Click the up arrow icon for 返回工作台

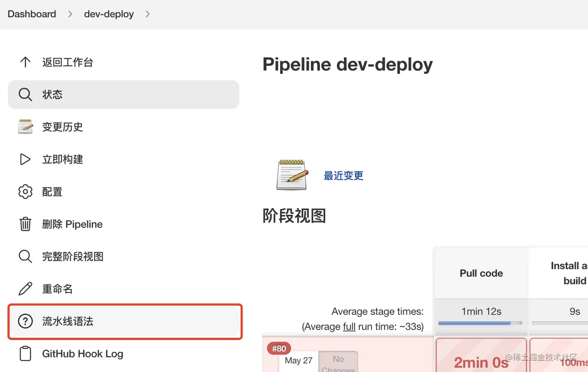point(25,62)
